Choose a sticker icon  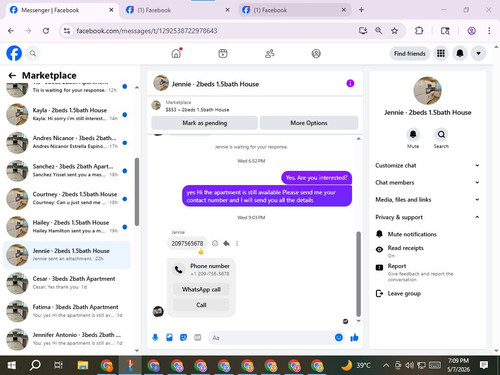[x=183, y=338]
